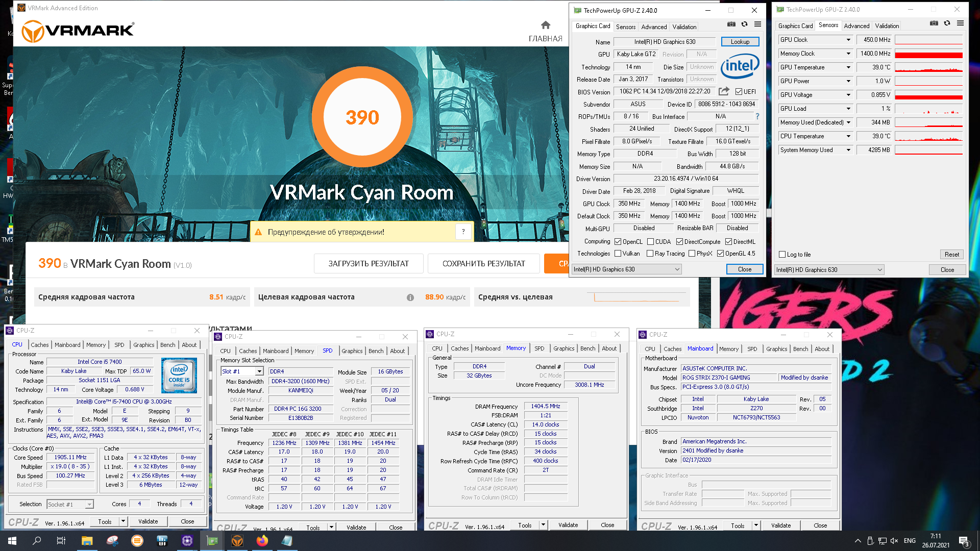The width and height of the screenshot is (980, 551).
Task: Toggle OpenCL checkbox
Action: click(618, 242)
